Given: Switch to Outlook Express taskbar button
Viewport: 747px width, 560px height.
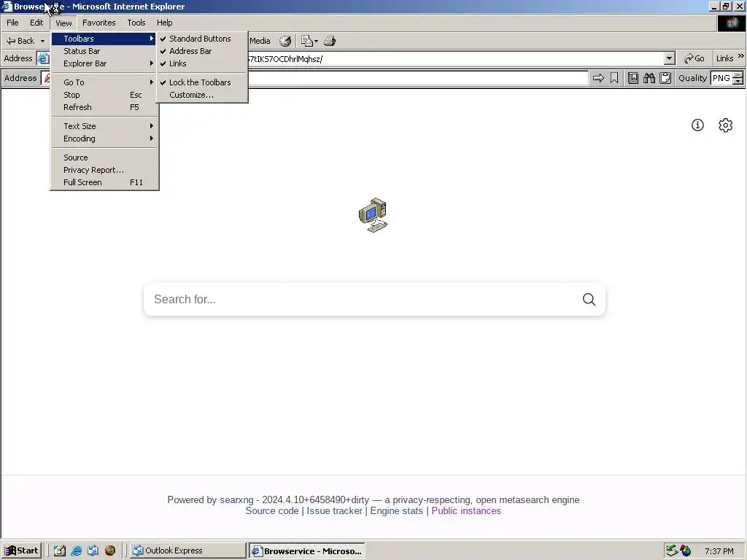Looking at the screenshot, I should tap(187, 551).
